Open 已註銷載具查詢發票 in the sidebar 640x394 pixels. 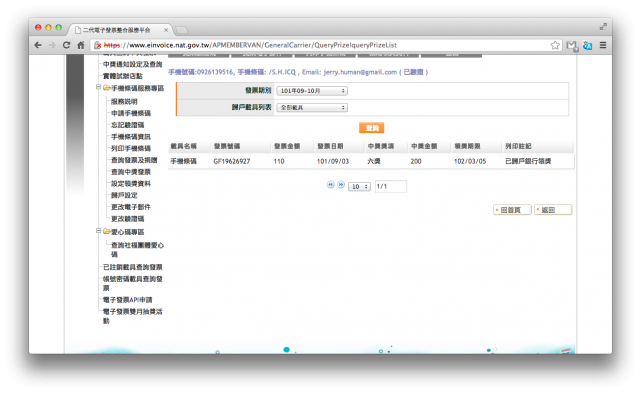132,267
